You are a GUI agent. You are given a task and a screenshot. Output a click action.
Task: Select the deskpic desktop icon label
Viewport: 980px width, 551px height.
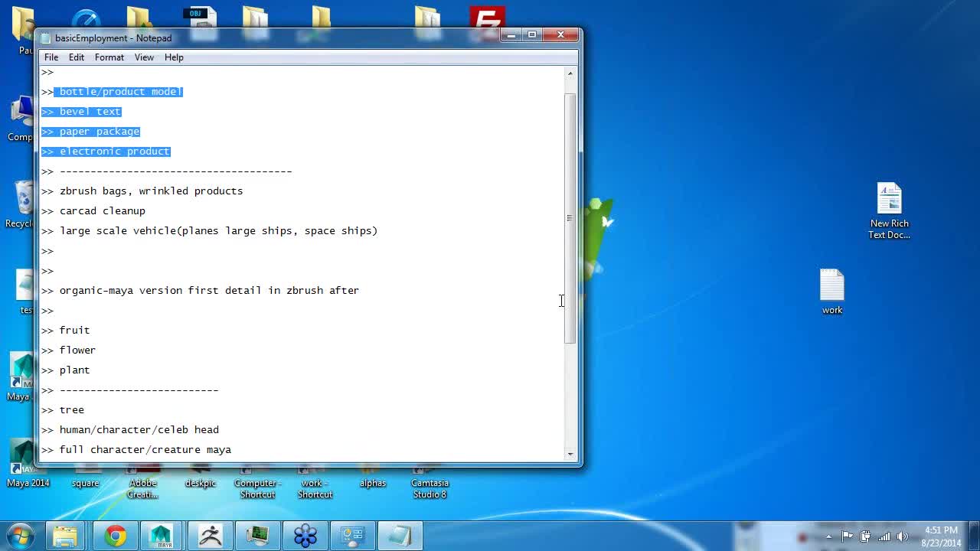click(x=201, y=483)
